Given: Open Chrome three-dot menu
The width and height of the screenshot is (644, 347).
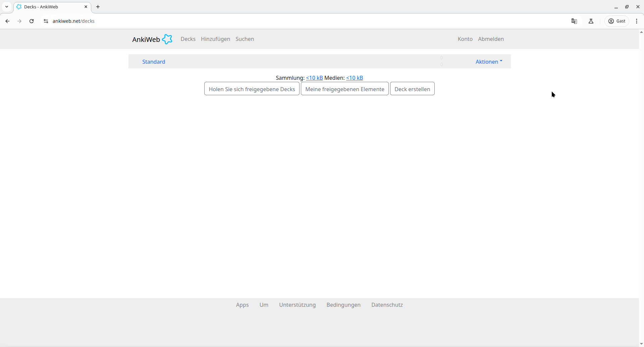Looking at the screenshot, I should point(637,21).
